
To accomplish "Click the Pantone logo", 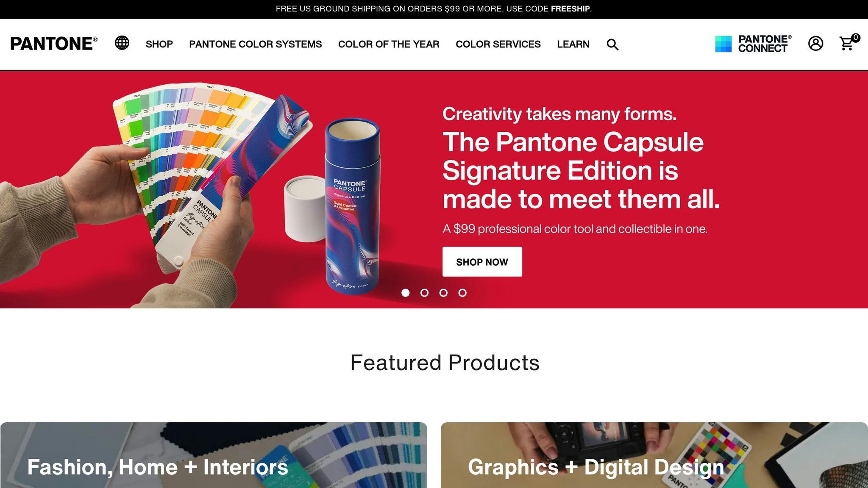I will click(54, 44).
